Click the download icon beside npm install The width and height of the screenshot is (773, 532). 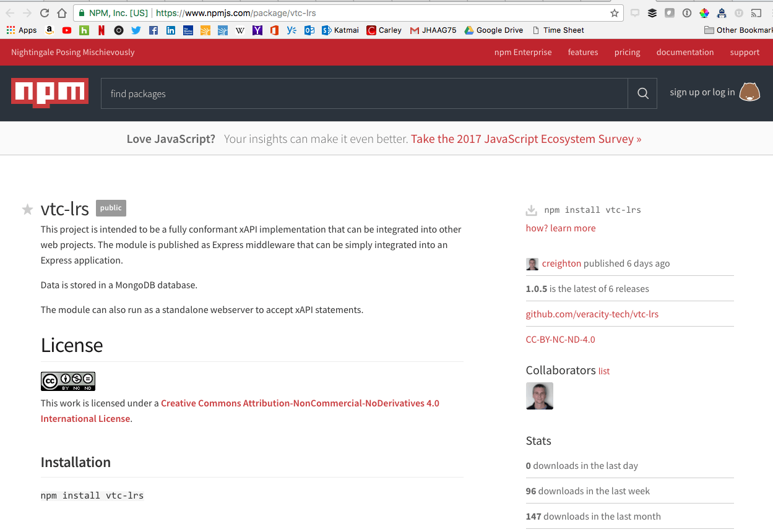(531, 210)
